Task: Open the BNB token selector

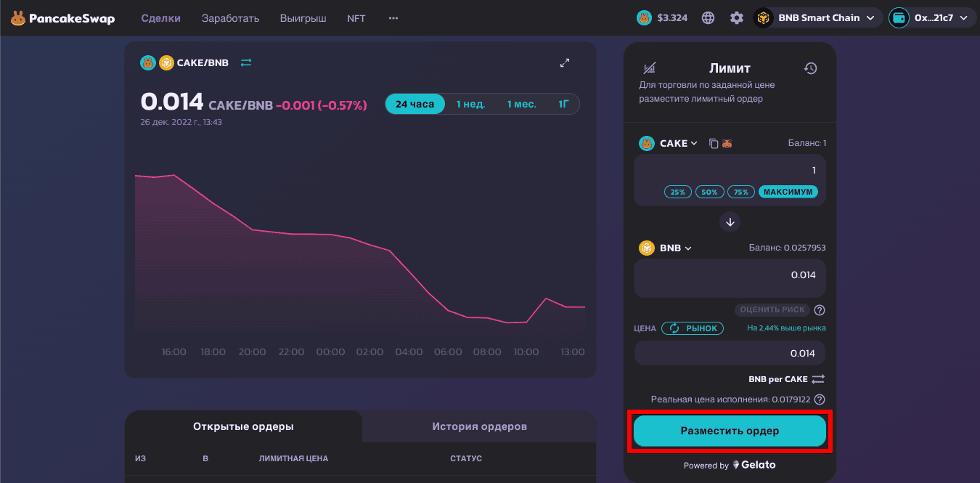Action: tap(666, 248)
